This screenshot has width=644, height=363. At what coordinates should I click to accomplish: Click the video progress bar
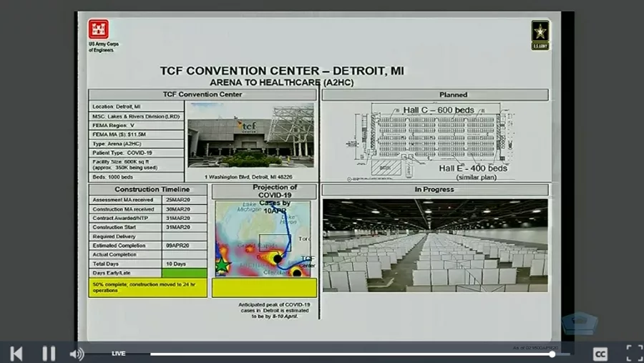[360, 354]
